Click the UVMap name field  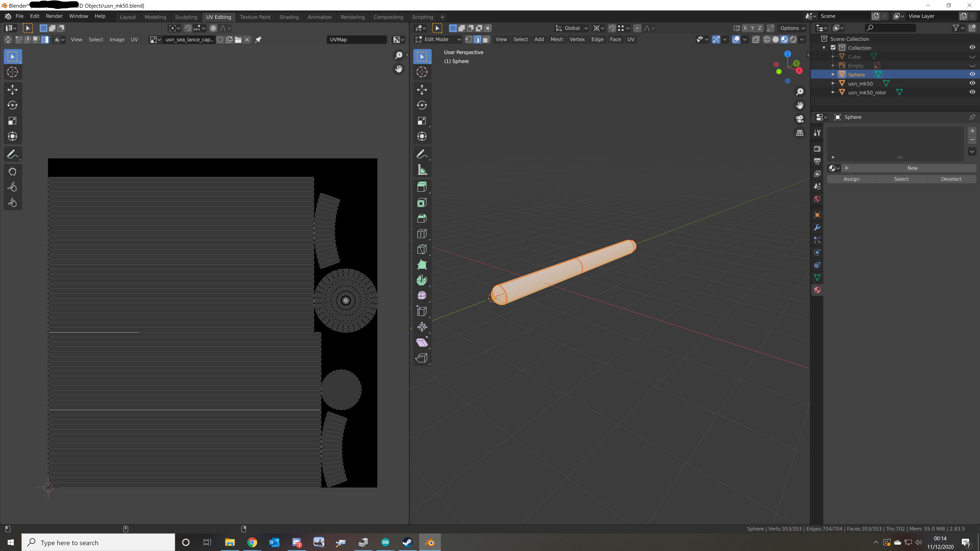click(x=356, y=40)
